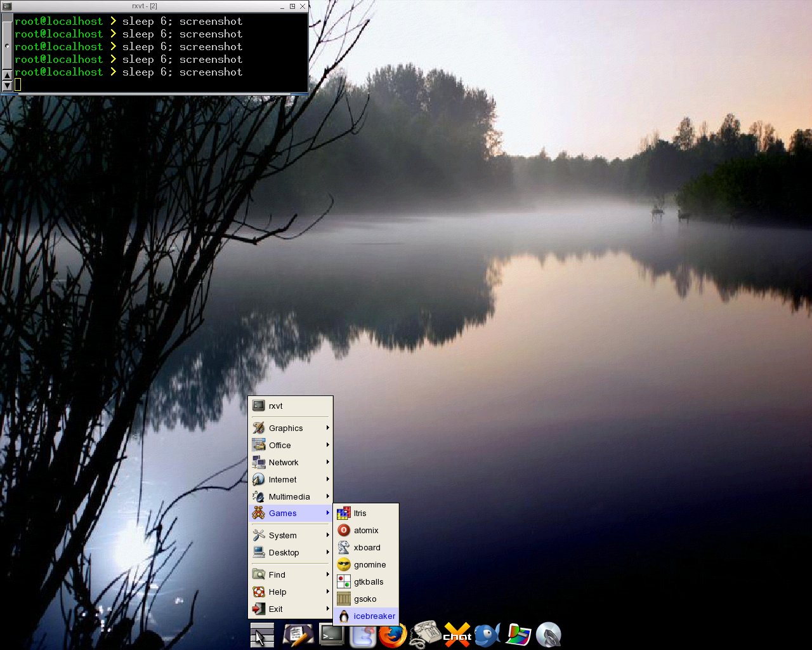Launch gnomine from the Games submenu
This screenshot has height=650, width=812.
pos(366,564)
